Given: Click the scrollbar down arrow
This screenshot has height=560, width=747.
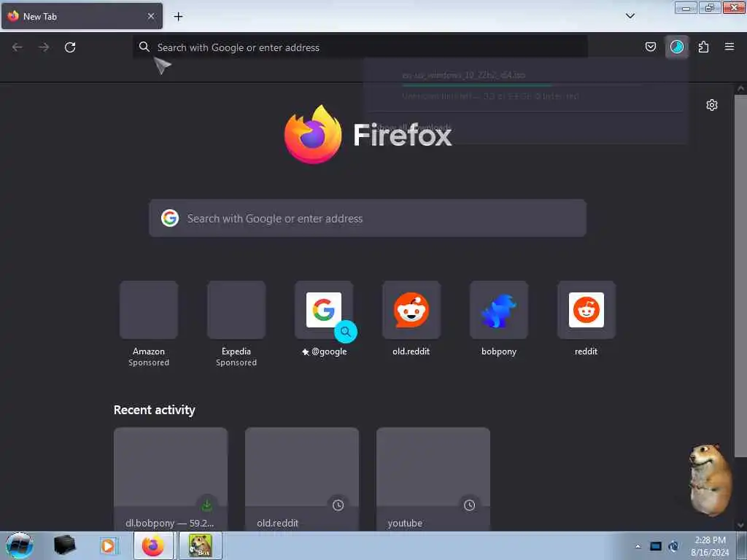Looking at the screenshot, I should 740,525.
